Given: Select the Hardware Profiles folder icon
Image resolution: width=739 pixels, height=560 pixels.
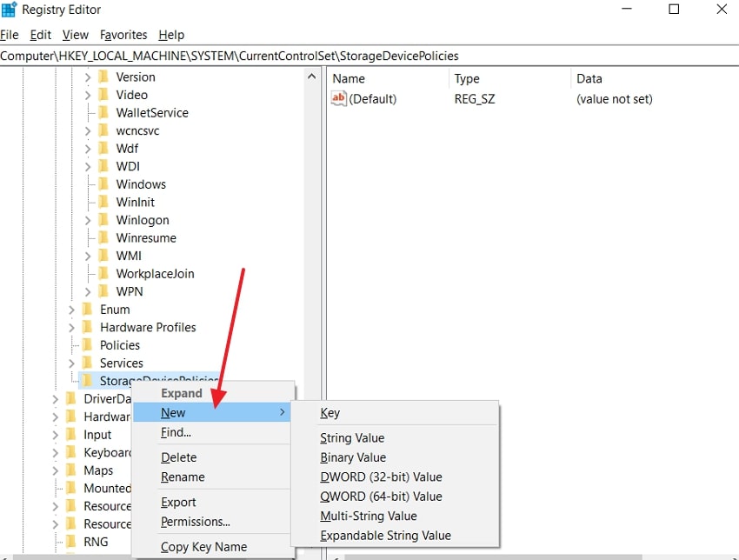Looking at the screenshot, I should [x=87, y=327].
